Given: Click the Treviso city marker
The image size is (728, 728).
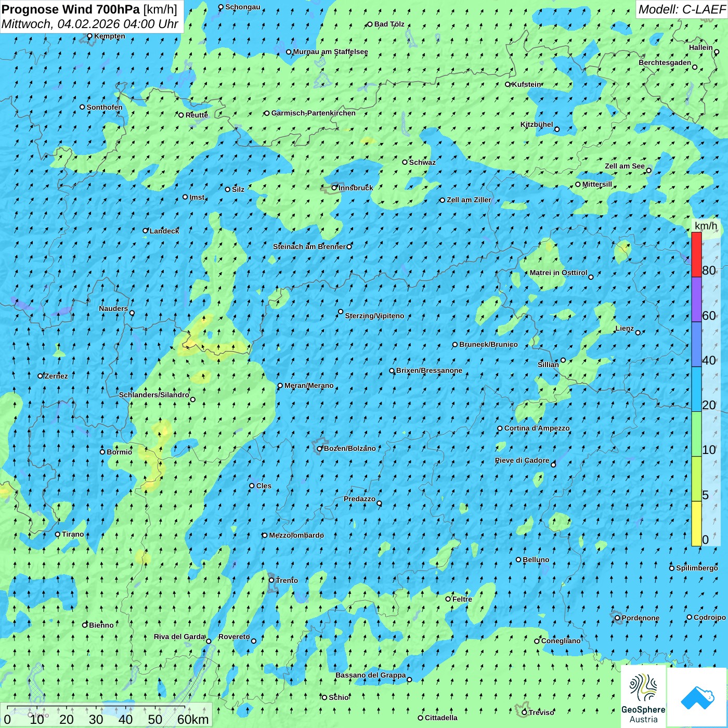Looking at the screenshot, I should [x=524, y=712].
